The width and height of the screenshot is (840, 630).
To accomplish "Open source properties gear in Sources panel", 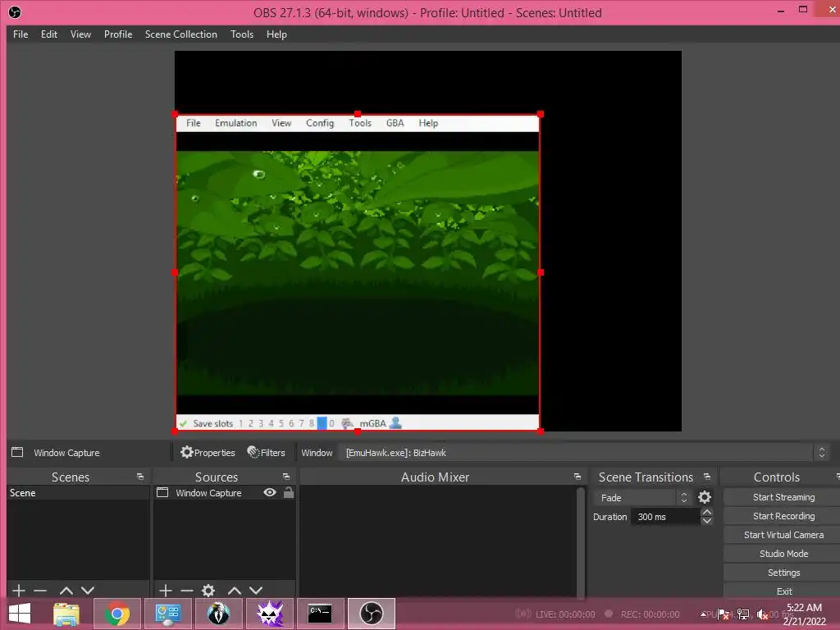I will point(208,591).
